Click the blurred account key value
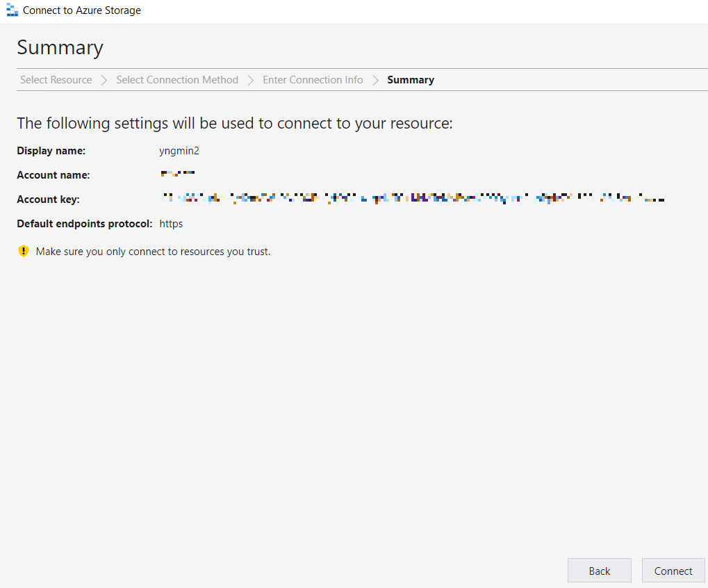Screen dimensions: 708x588 coord(413,198)
